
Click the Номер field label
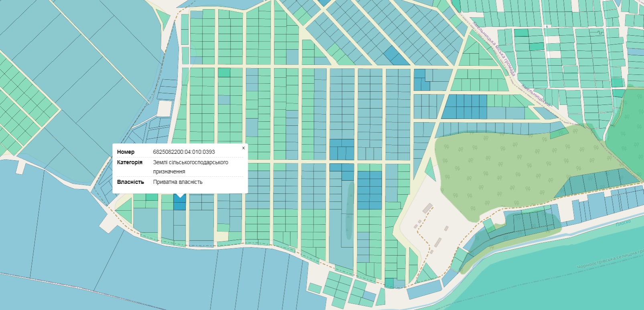126,152
